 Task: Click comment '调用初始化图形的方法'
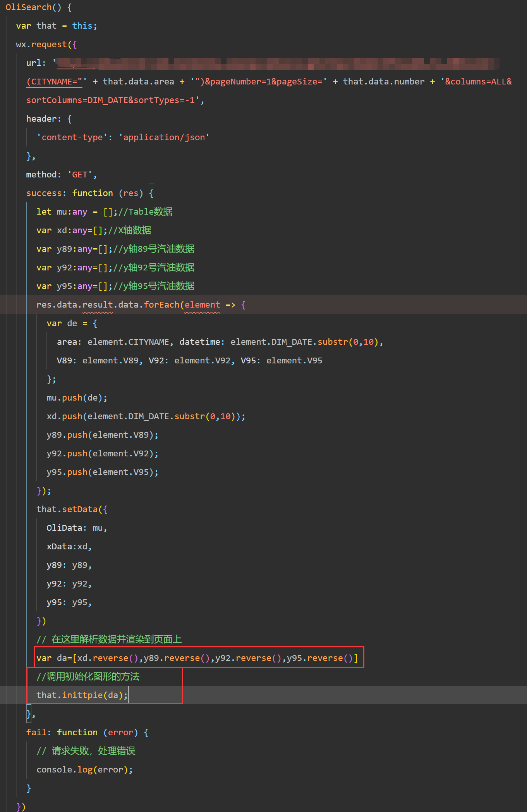click(93, 677)
